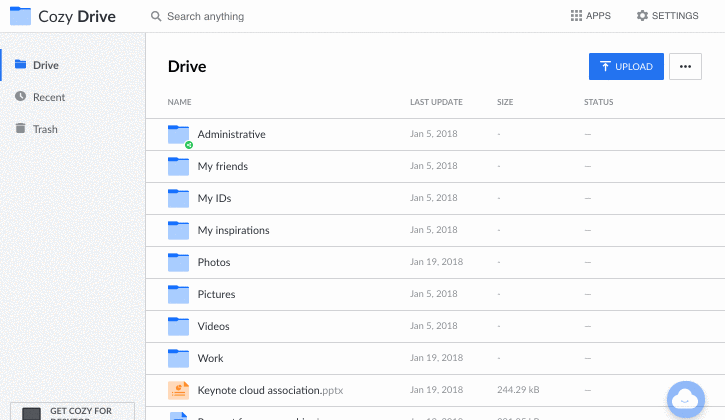Open the Settings gear icon

[642, 16]
